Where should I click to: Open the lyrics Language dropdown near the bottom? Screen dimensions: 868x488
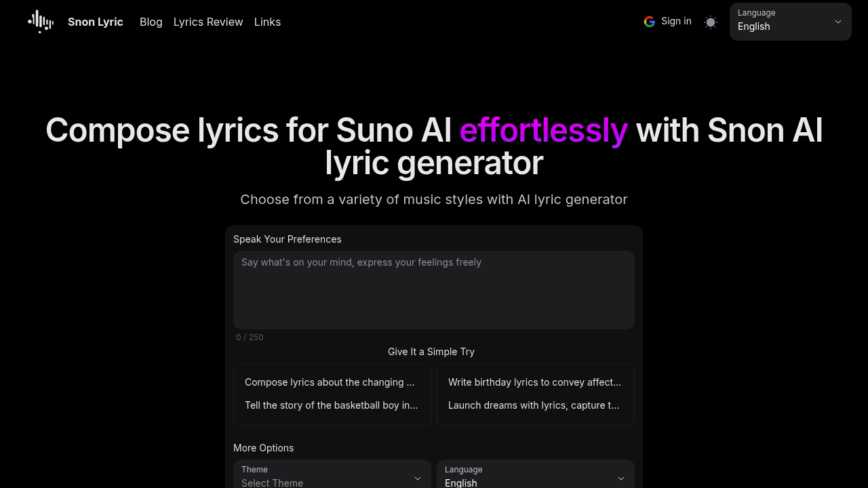(535, 479)
